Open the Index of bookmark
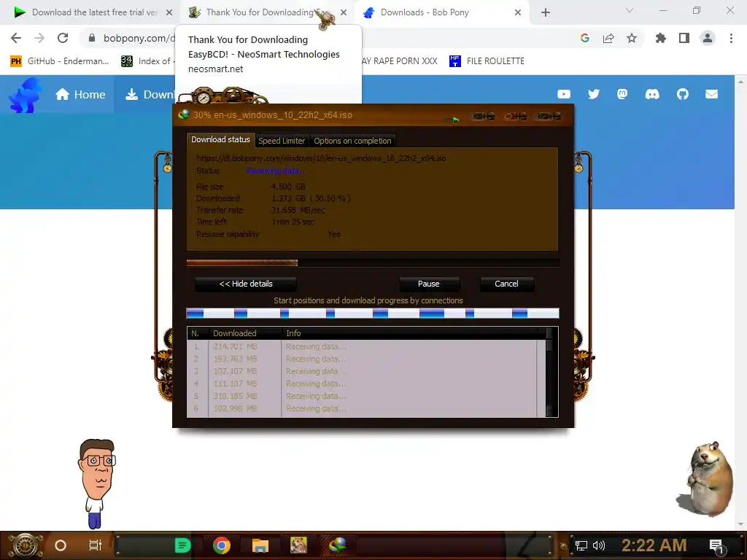Viewport: 747px width, 560px height. click(146, 61)
